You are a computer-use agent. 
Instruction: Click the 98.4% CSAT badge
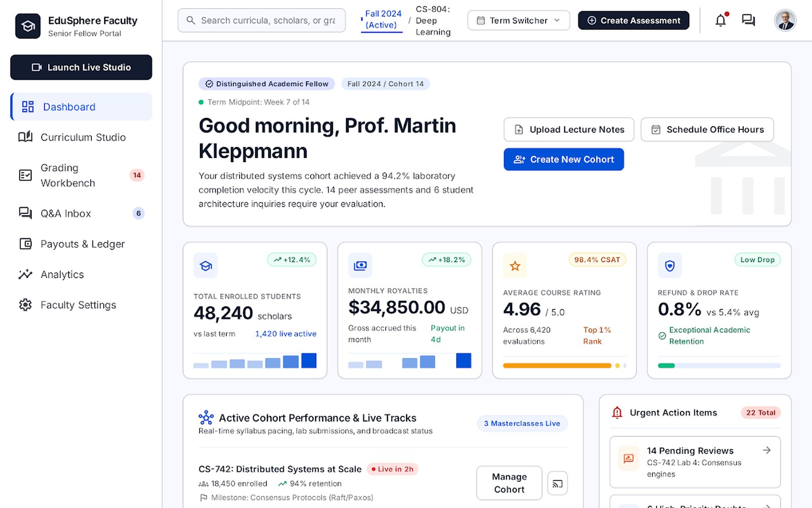point(597,260)
